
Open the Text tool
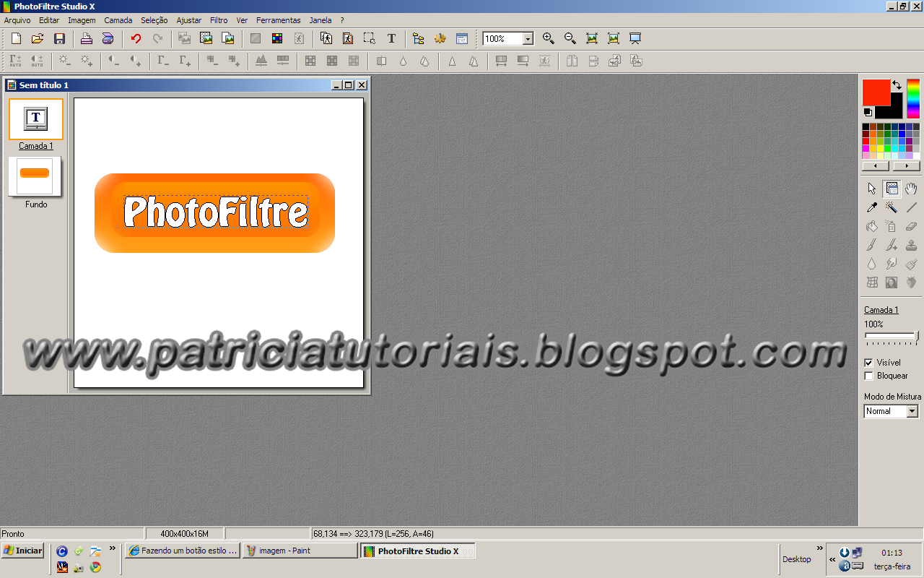391,38
